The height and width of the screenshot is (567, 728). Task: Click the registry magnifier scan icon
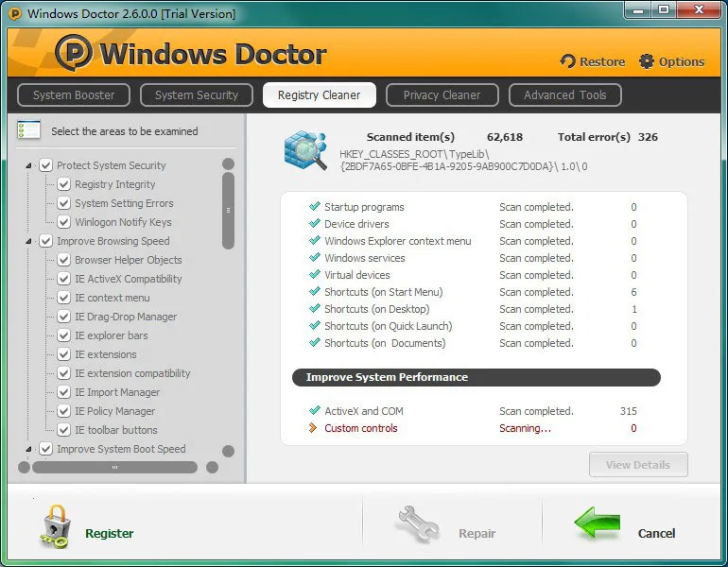tap(306, 150)
